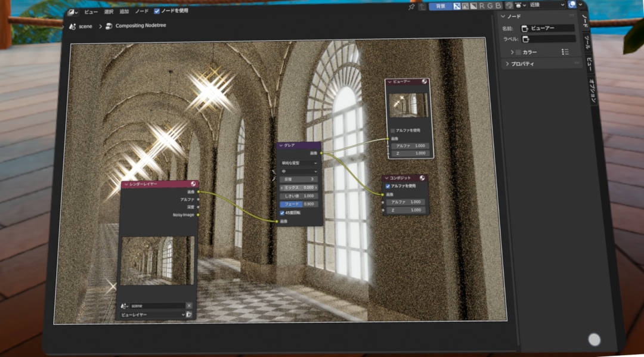Click the Compositing Nodetree breadcrumb icon
The image size is (644, 357).
[109, 26]
